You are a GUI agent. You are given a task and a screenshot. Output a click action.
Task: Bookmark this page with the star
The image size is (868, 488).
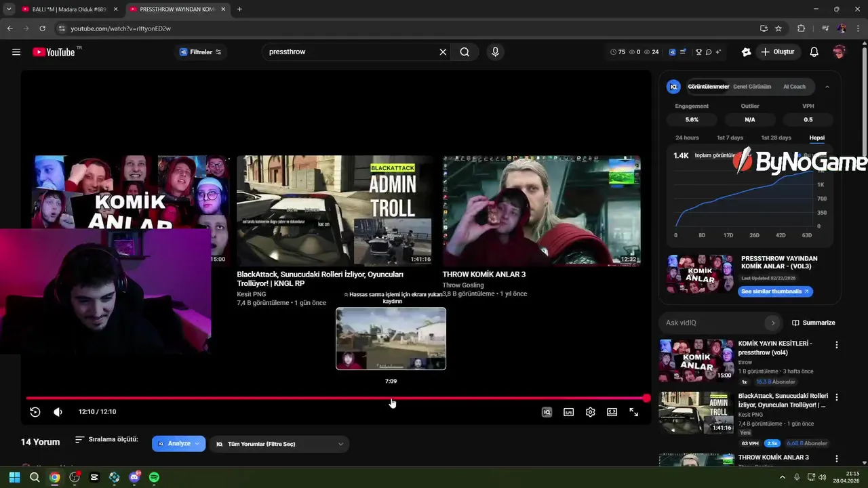(778, 28)
